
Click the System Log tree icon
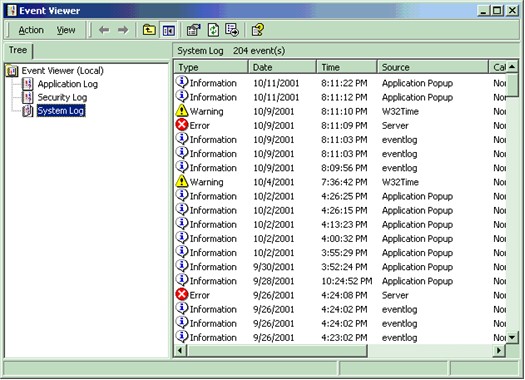click(28, 111)
